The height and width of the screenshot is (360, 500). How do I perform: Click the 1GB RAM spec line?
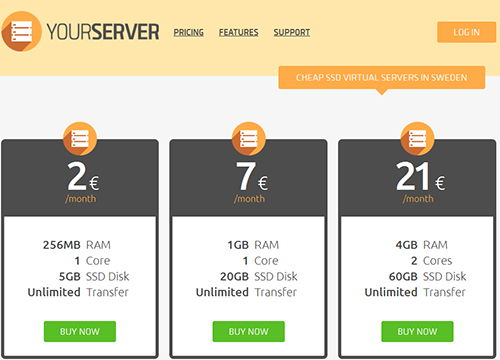click(x=253, y=245)
